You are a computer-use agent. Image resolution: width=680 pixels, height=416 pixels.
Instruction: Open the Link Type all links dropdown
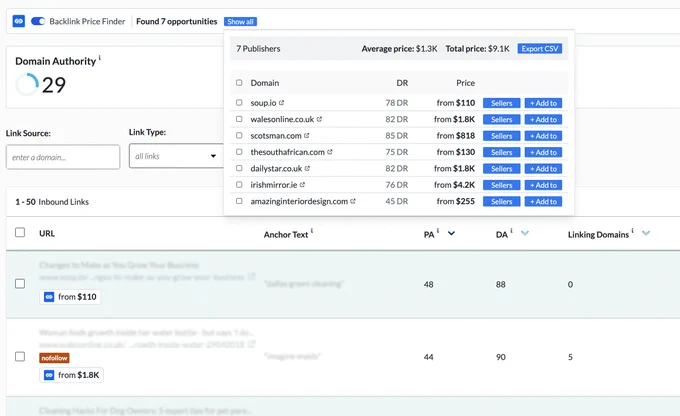(176, 156)
